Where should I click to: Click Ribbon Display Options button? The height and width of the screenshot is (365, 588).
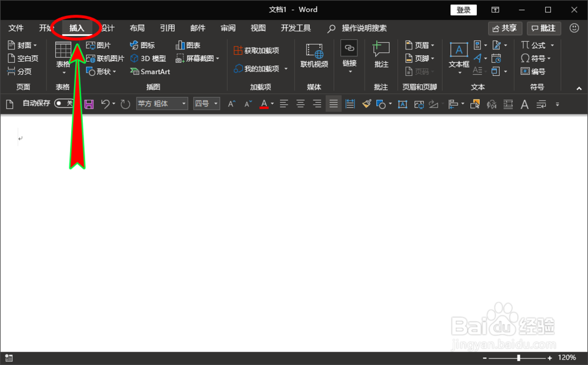pos(495,10)
